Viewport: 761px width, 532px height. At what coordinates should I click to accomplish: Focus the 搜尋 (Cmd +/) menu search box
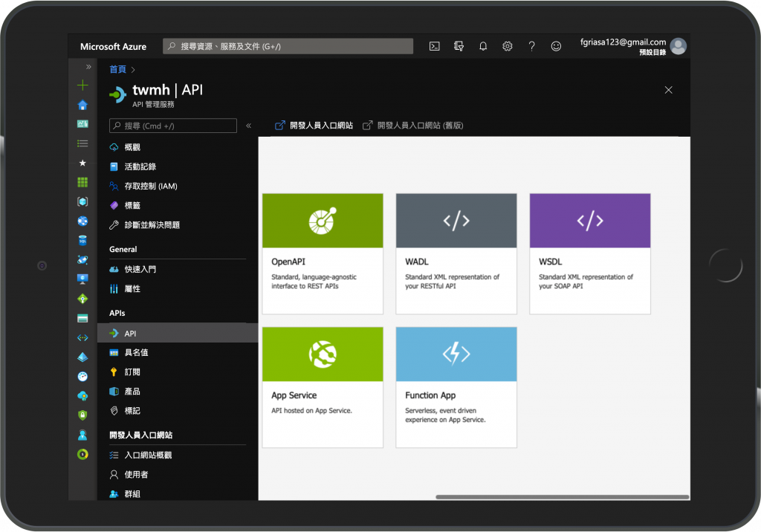(x=173, y=126)
